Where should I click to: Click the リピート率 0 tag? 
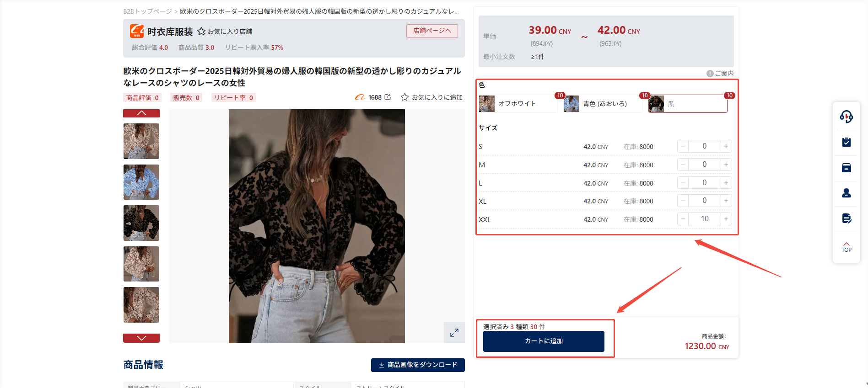coord(233,98)
